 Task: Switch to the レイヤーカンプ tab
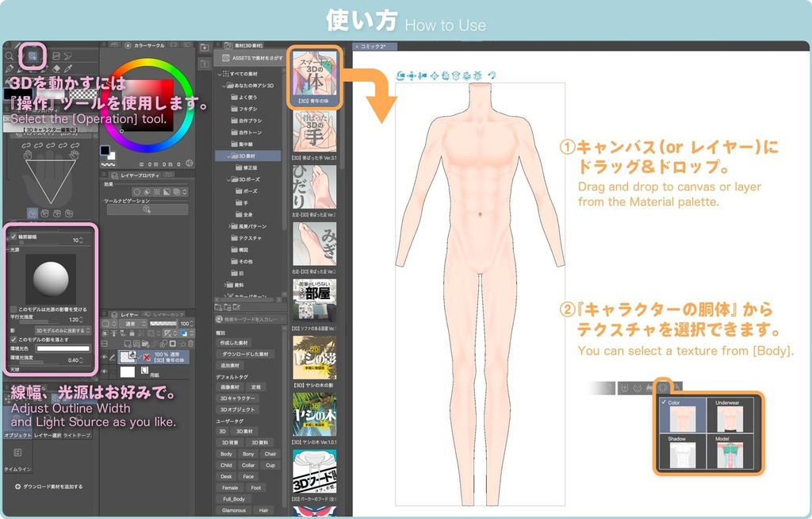pos(167,314)
